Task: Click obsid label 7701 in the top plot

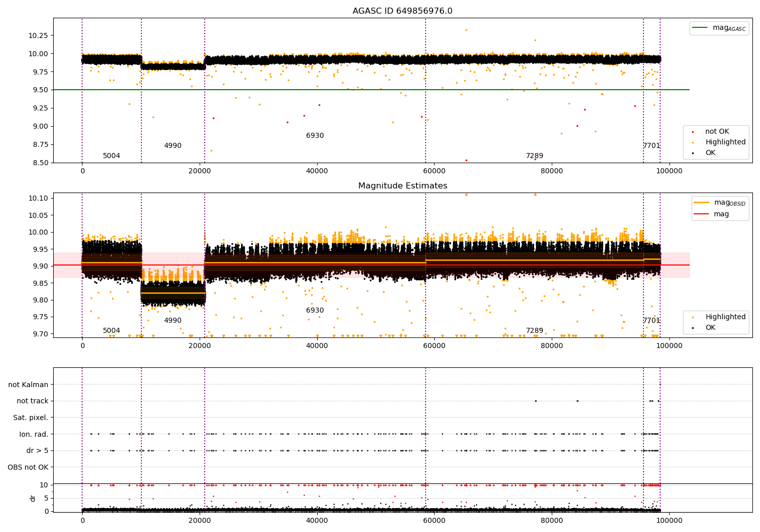Action: (x=652, y=146)
